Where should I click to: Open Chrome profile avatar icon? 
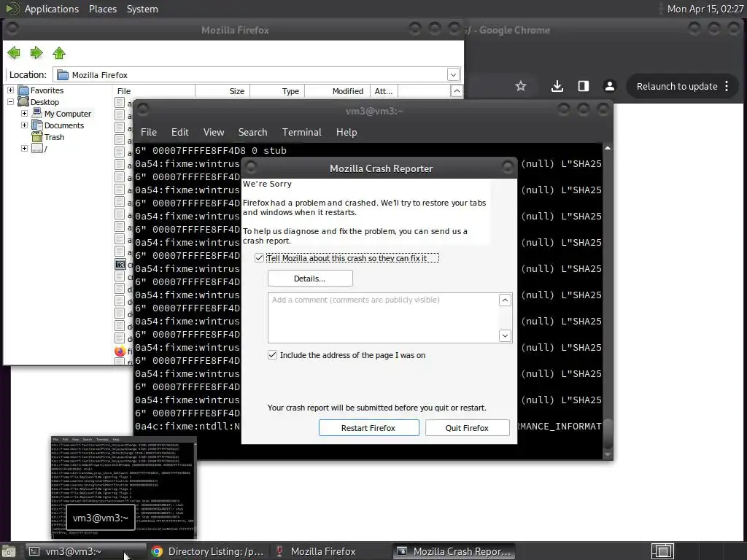click(609, 86)
